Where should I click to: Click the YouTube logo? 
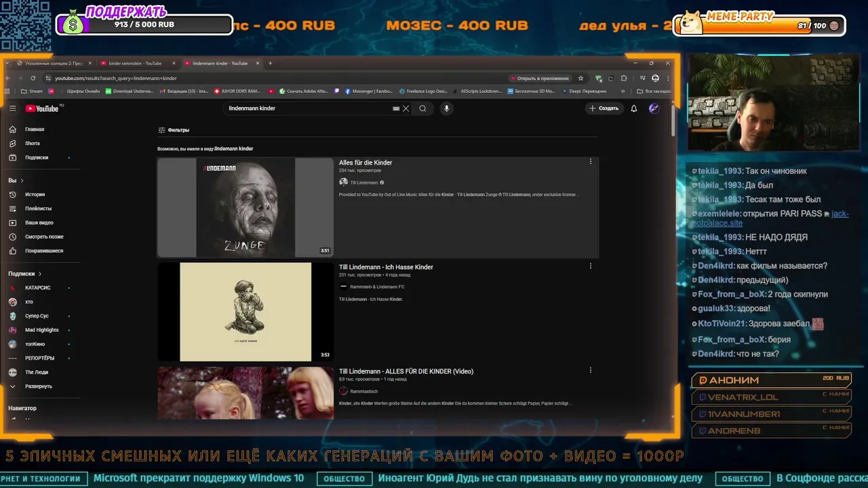(x=42, y=108)
